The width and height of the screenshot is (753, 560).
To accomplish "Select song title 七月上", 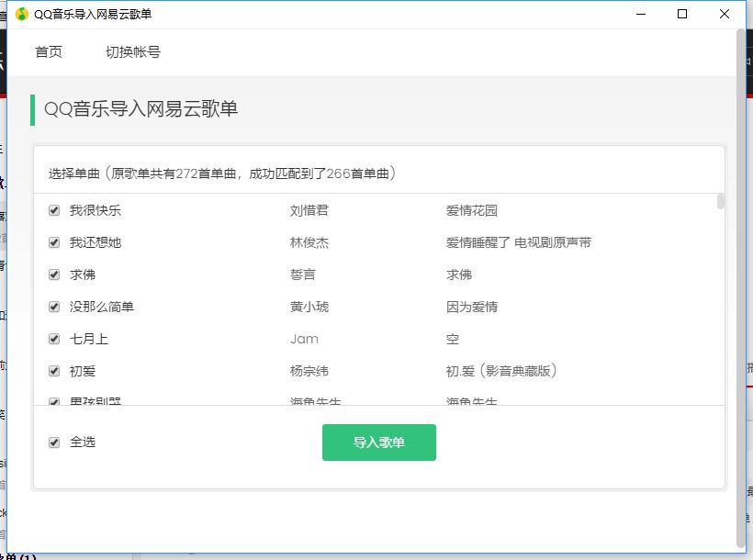I will coord(89,339).
